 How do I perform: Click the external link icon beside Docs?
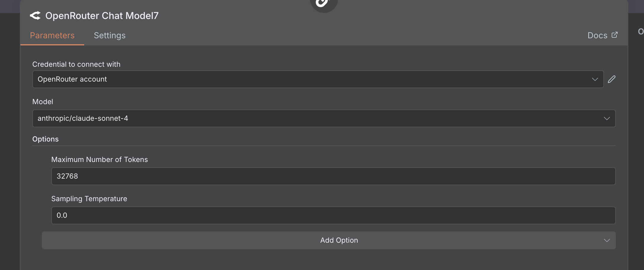pyautogui.click(x=615, y=35)
